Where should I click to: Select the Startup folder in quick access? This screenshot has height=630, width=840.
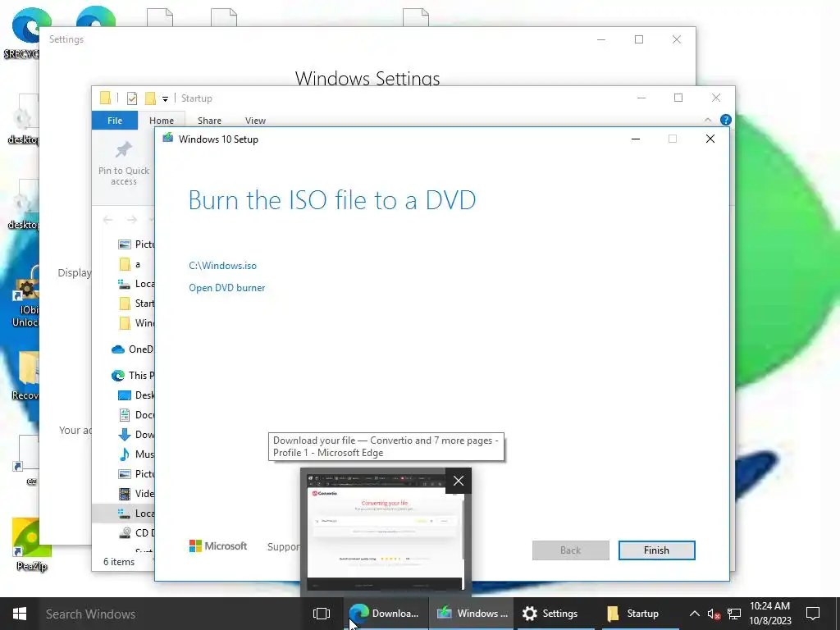136,304
